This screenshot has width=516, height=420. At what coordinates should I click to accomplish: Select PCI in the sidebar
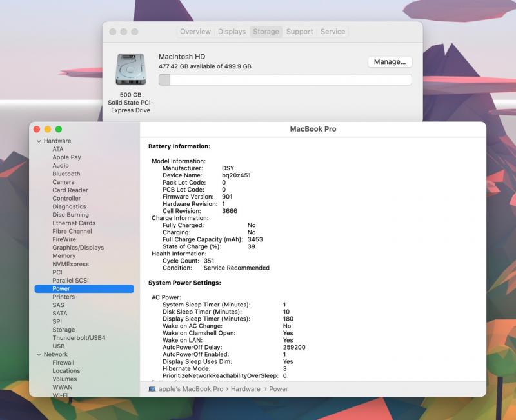(57, 272)
